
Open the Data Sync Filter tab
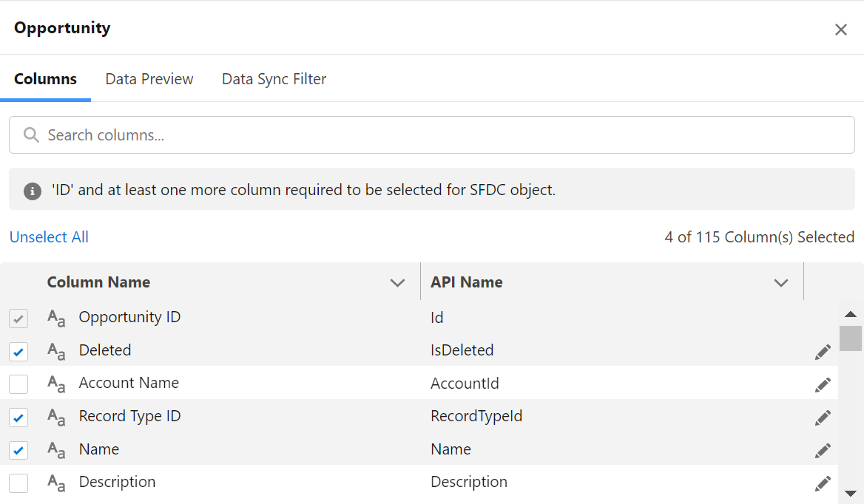(x=274, y=78)
